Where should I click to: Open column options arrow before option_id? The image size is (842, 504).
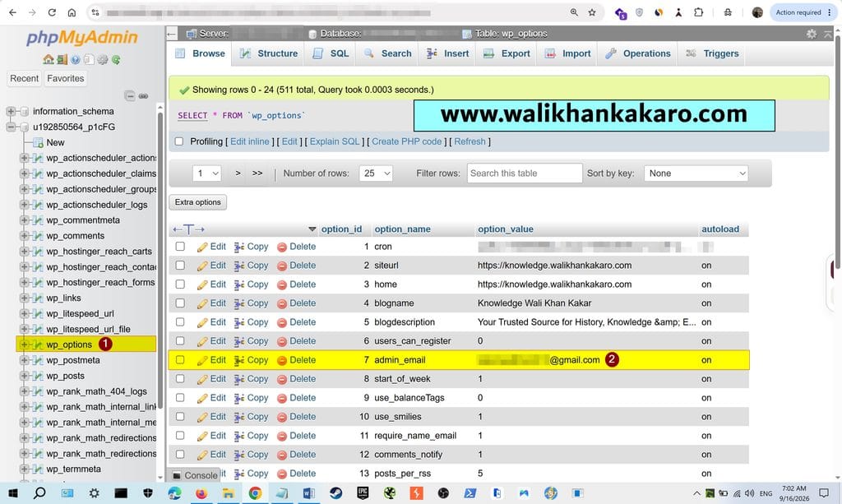(312, 229)
